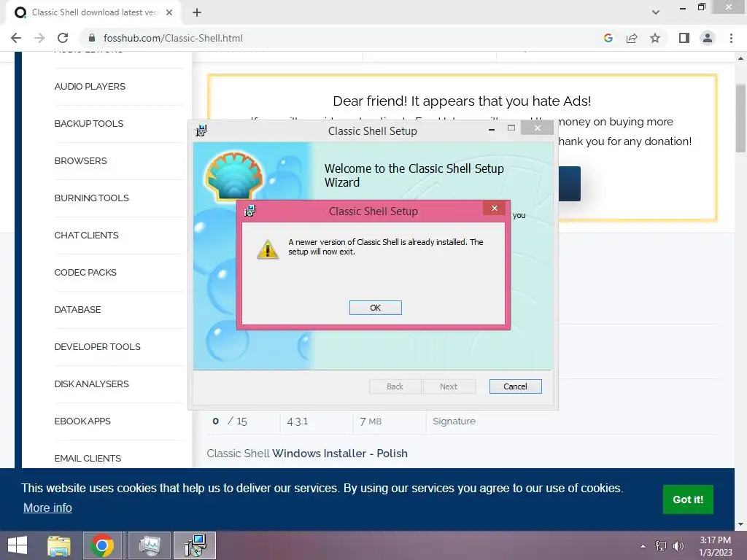Screen dimensions: 747x560
Task: Toggle Chrome side panel icon
Action: point(684,38)
